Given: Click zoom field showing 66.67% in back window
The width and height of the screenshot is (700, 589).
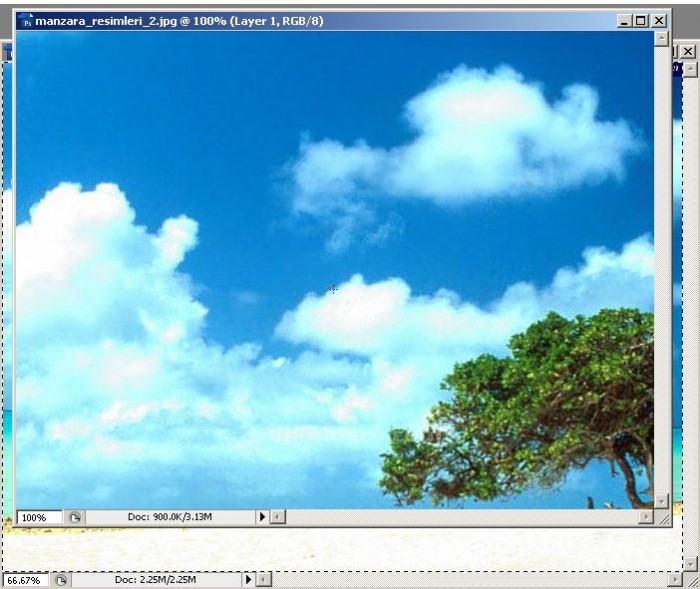Looking at the screenshot, I should (25, 580).
